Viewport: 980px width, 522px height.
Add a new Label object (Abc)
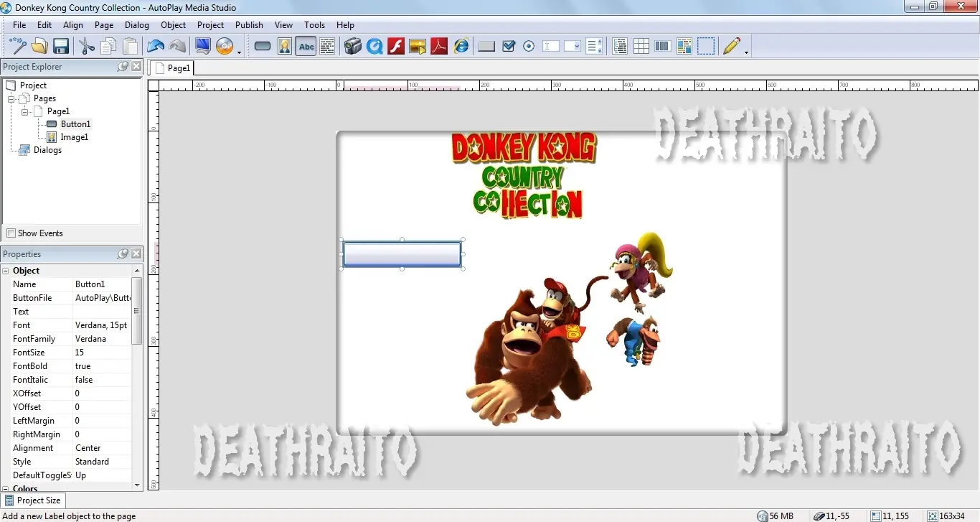[306, 46]
